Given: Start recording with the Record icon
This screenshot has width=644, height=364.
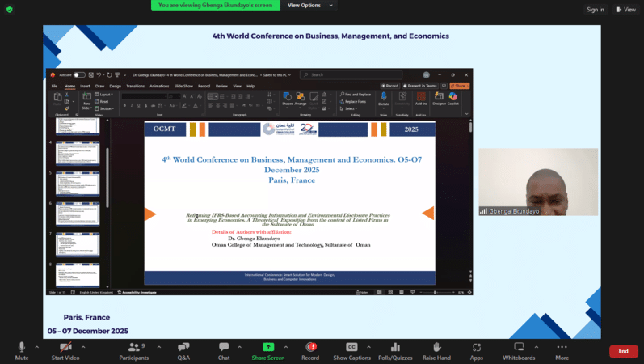Looking at the screenshot, I should [310, 347].
